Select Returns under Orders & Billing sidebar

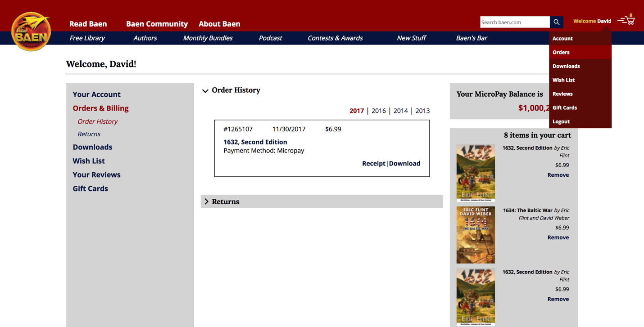[x=89, y=134]
